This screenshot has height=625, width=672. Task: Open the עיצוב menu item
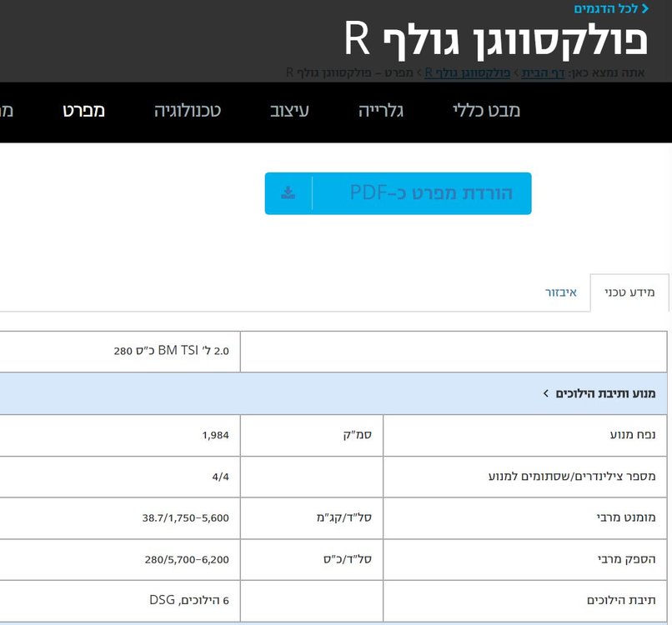(289, 111)
